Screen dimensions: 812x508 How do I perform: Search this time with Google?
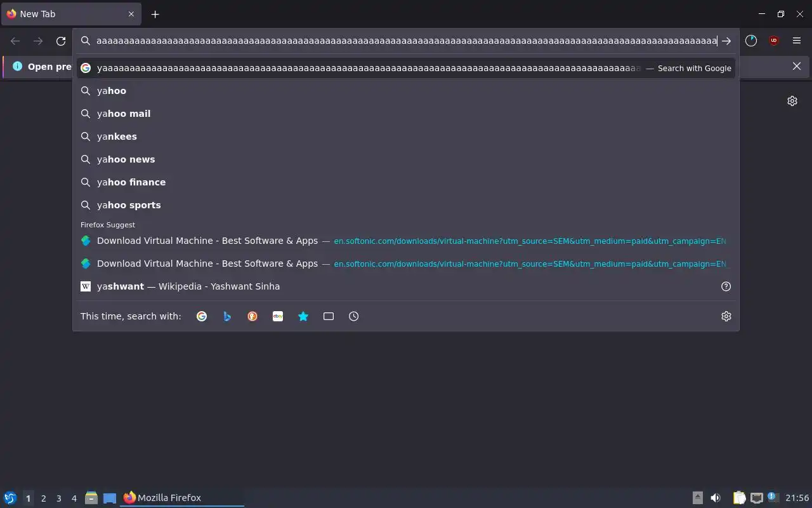[x=202, y=316]
